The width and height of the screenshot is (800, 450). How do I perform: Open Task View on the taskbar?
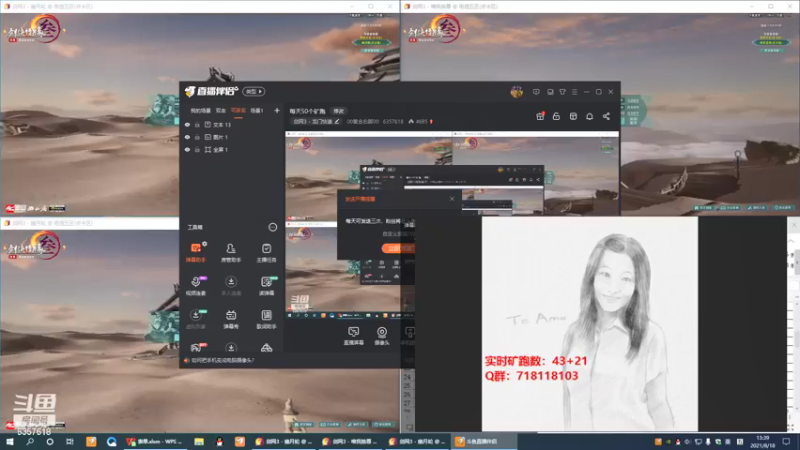[69, 441]
